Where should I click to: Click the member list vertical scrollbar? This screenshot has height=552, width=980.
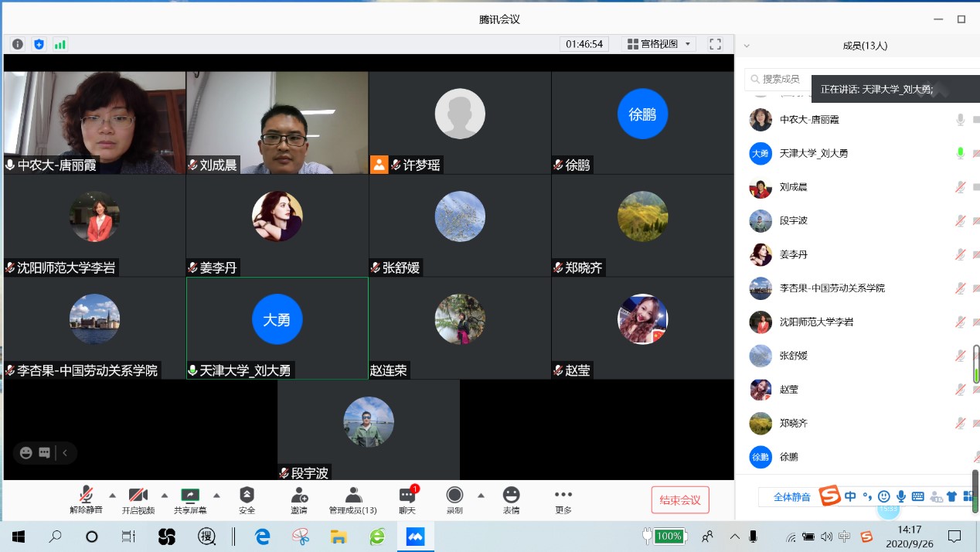975,363
